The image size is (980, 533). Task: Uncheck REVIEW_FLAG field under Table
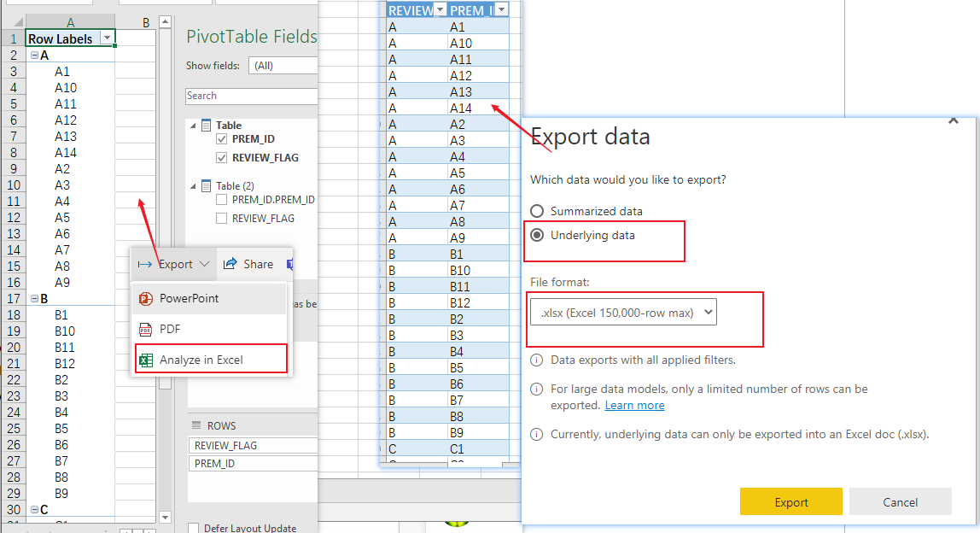(221, 158)
